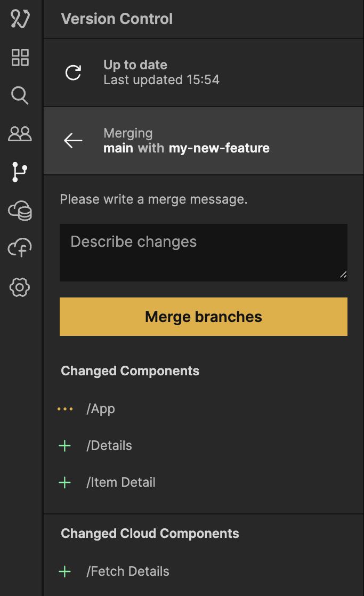The height and width of the screenshot is (596, 364).
Task: Select the /Fetch Details cloud component
Action: [x=128, y=571]
